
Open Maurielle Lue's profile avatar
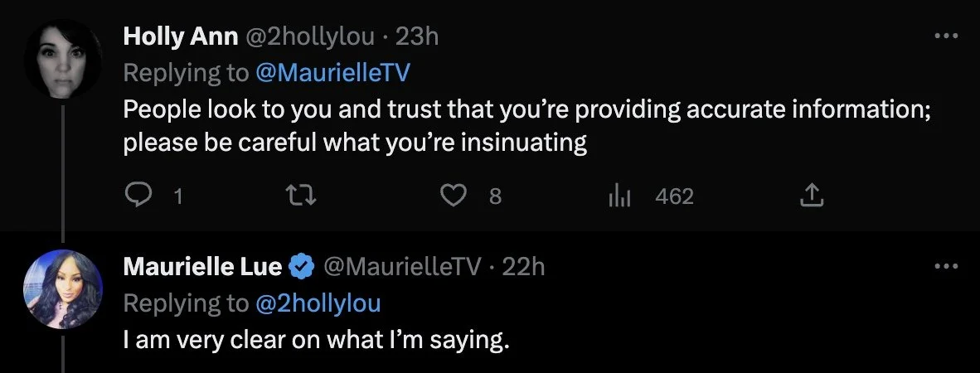63,288
